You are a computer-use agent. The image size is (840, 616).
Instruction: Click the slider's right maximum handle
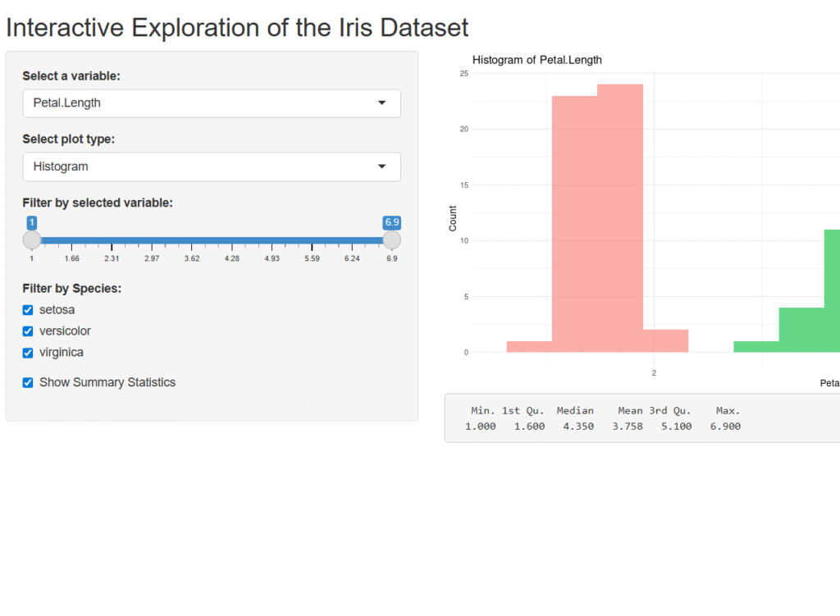pos(392,240)
